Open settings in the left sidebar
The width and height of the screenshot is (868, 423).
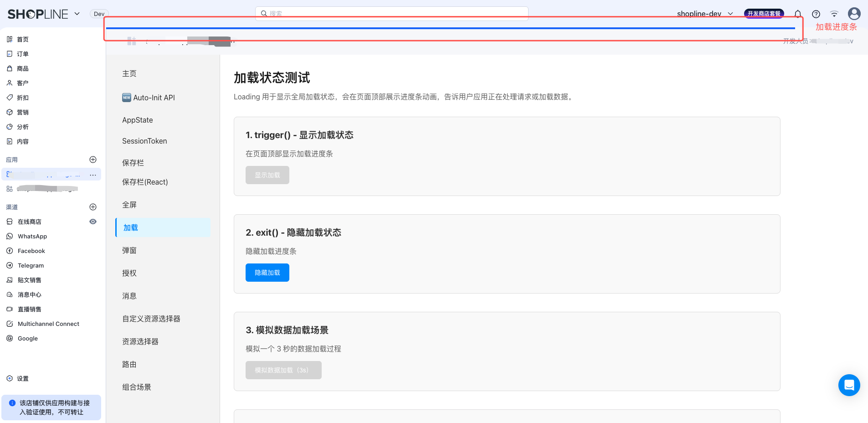[22, 378]
